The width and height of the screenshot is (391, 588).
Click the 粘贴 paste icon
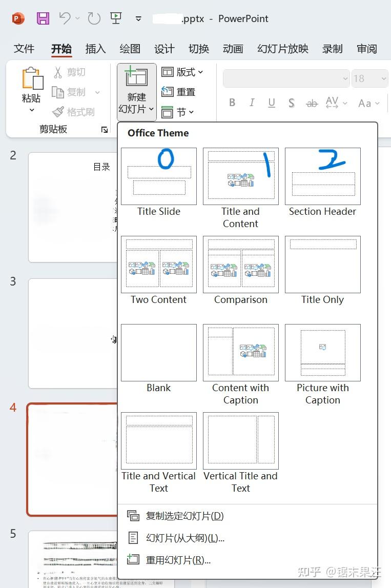click(32, 78)
